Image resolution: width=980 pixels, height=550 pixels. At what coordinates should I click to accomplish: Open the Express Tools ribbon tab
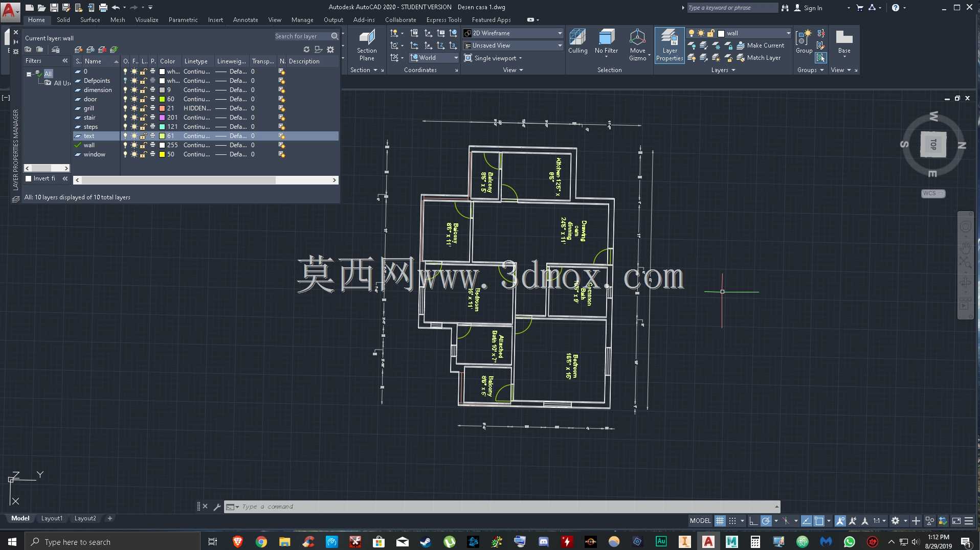[444, 20]
